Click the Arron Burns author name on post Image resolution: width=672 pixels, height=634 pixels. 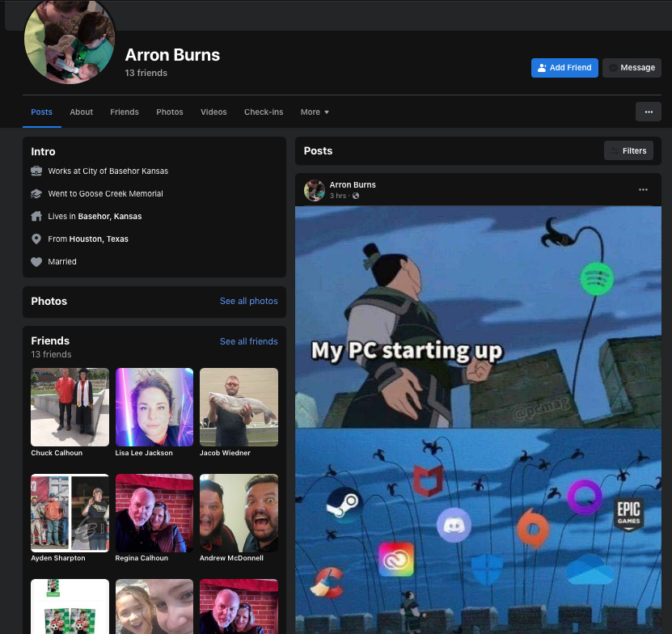tap(353, 184)
